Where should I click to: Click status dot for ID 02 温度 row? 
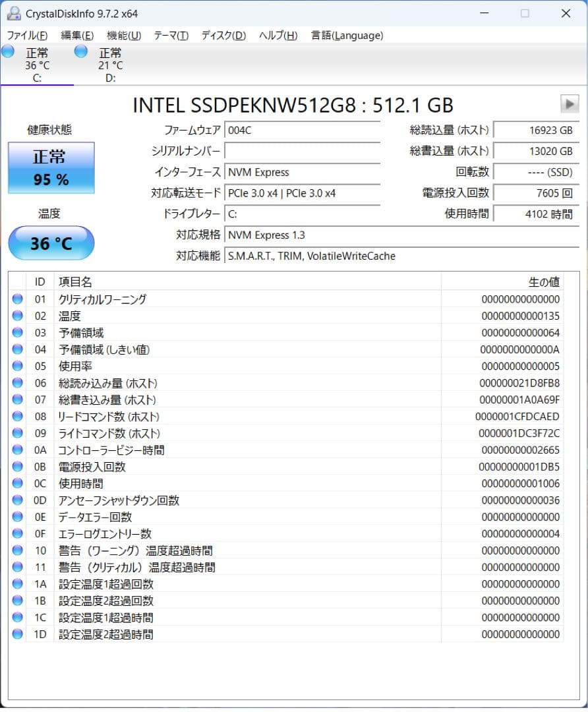tap(18, 316)
